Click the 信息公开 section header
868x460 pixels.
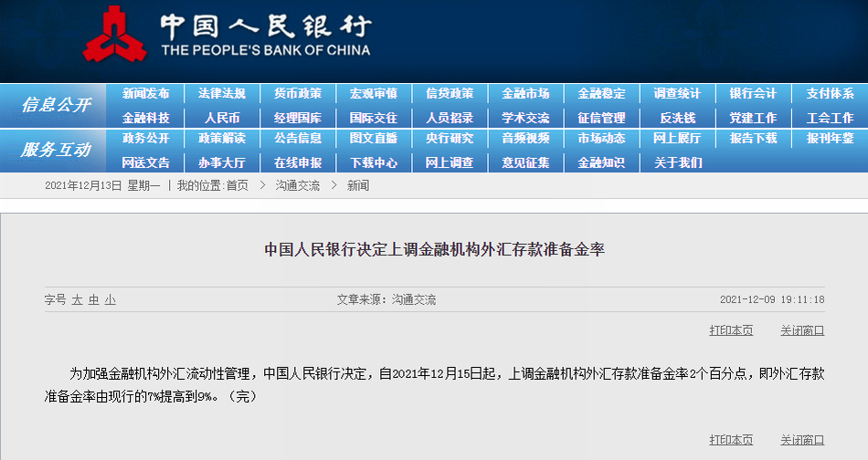click(56, 104)
